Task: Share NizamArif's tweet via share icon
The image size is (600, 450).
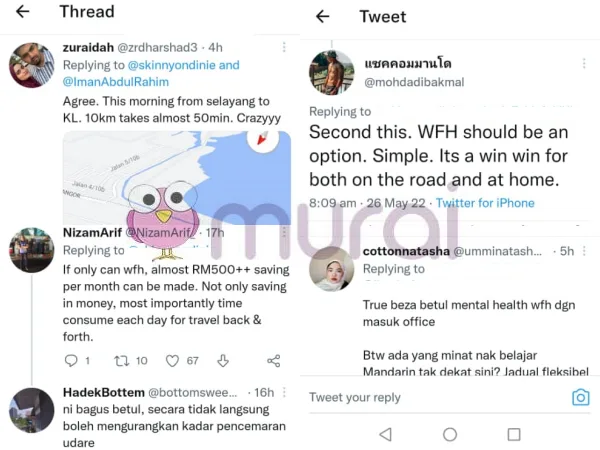Action: pyautogui.click(x=274, y=360)
